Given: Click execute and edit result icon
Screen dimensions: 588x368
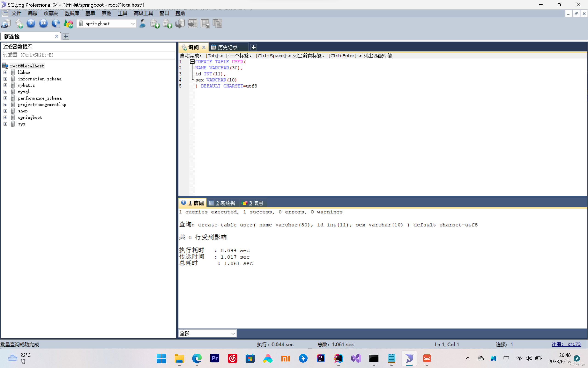Looking at the screenshot, I should (x=56, y=24).
